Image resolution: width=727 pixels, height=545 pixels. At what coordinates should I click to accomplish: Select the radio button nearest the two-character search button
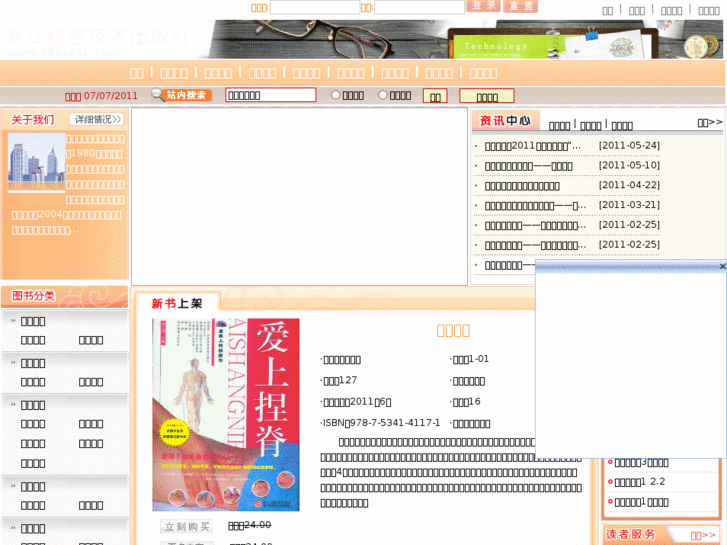coord(383,95)
